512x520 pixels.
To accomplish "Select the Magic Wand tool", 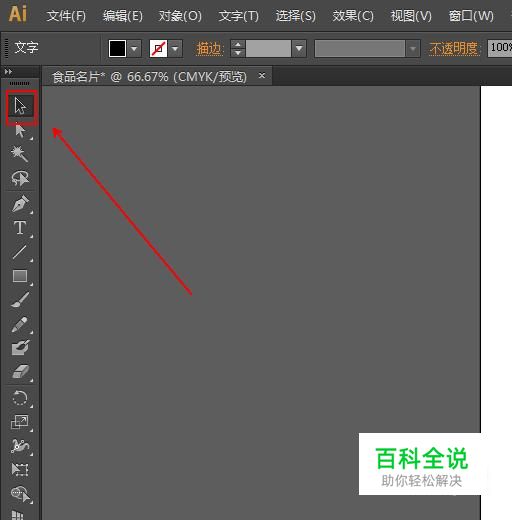I will point(20,154).
